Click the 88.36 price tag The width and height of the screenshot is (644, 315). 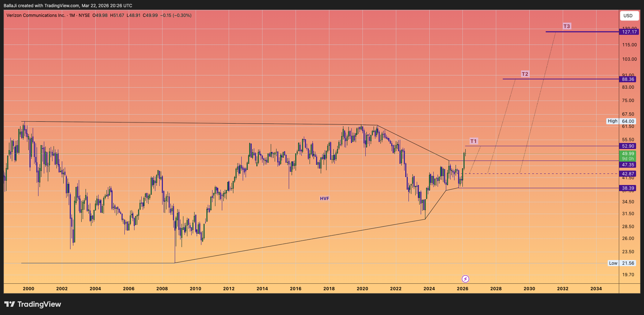(628, 79)
